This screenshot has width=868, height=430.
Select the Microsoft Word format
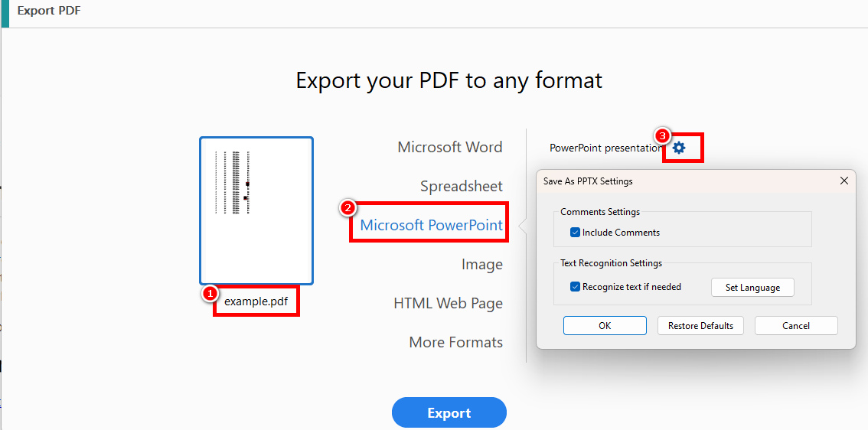pyautogui.click(x=449, y=148)
